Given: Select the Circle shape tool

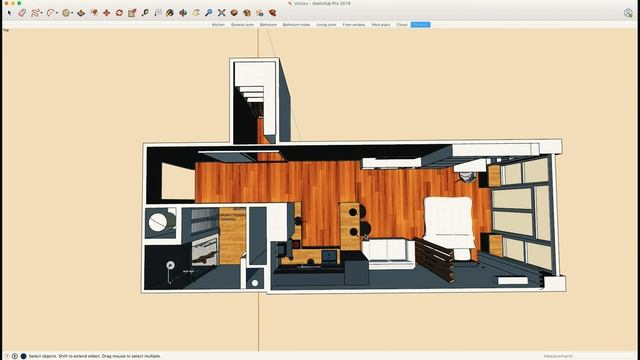Looking at the screenshot, I should pyautogui.click(x=66, y=13).
